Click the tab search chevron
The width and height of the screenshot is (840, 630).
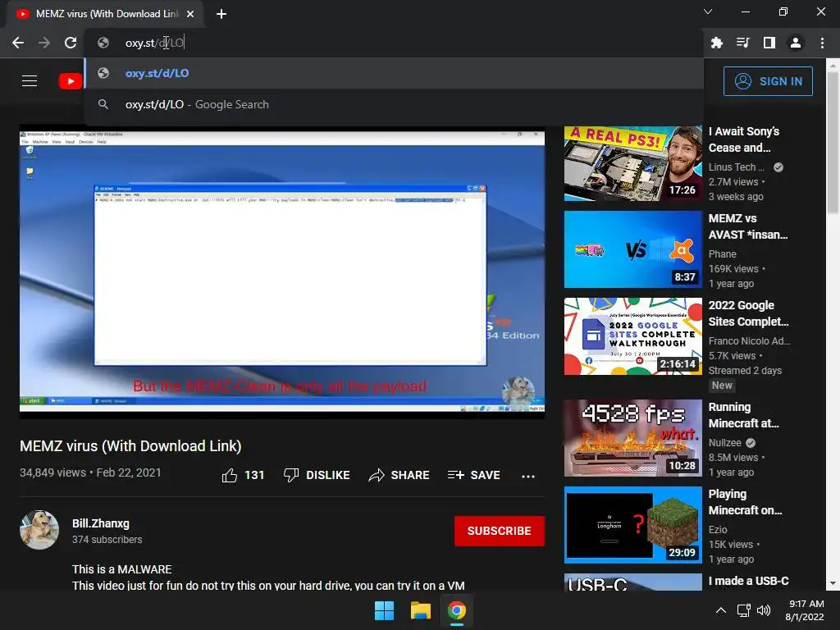click(708, 11)
